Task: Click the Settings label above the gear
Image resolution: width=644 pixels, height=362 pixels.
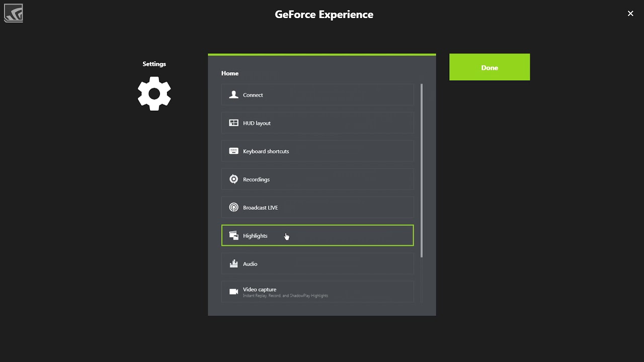Action: click(x=154, y=64)
